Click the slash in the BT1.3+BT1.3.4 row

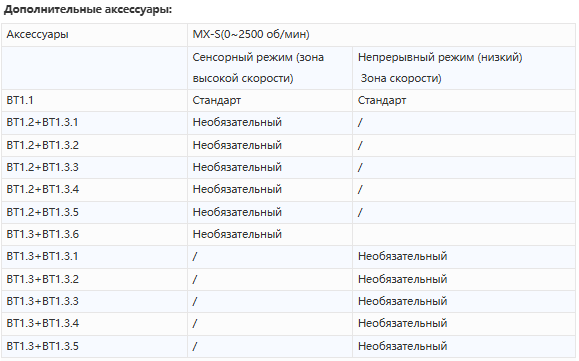coord(195,324)
